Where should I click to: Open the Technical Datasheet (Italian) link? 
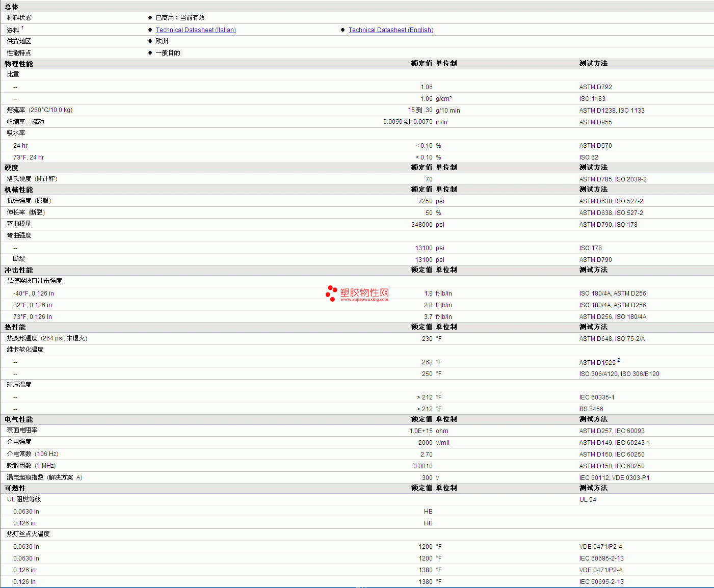[x=196, y=30]
